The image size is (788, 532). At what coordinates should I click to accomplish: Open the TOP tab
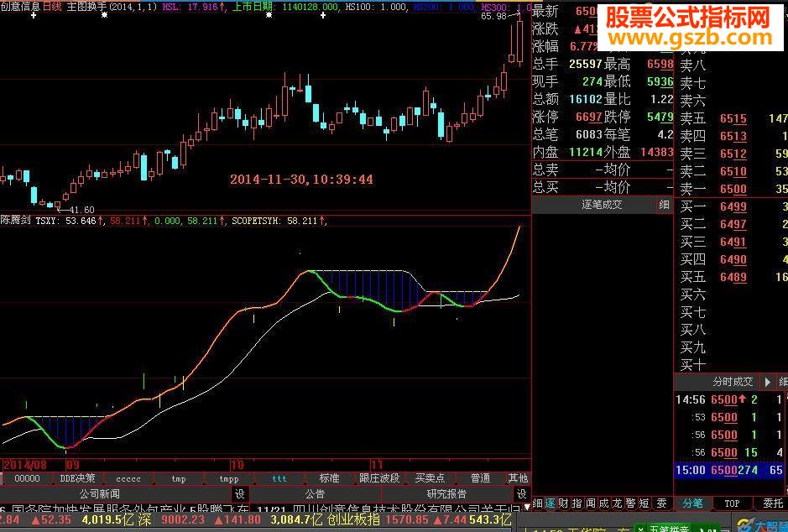pyautogui.click(x=732, y=503)
